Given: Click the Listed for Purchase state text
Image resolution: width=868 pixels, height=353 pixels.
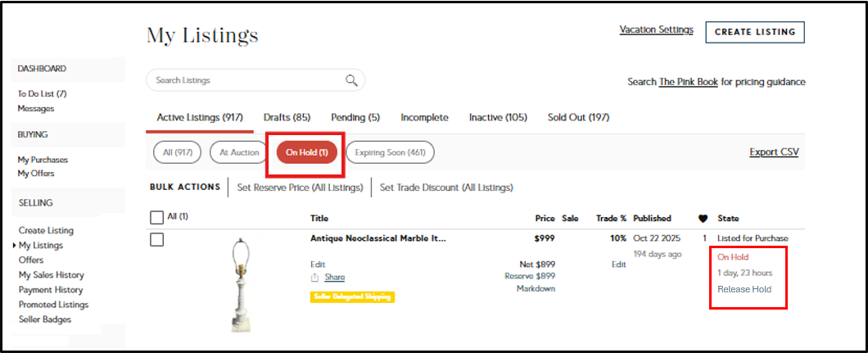Looking at the screenshot, I should coord(753,238).
